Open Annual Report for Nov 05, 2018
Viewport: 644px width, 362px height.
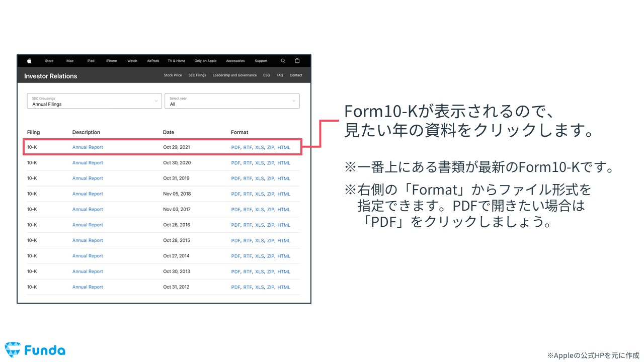(88, 194)
